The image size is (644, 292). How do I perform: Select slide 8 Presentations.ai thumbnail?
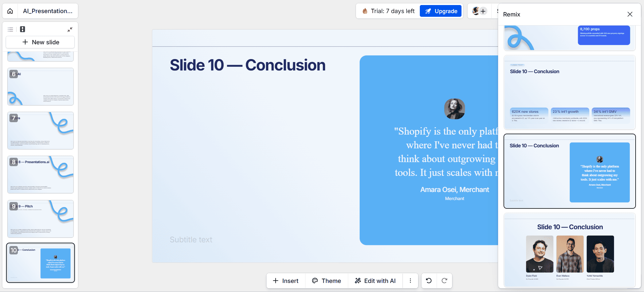(40, 175)
